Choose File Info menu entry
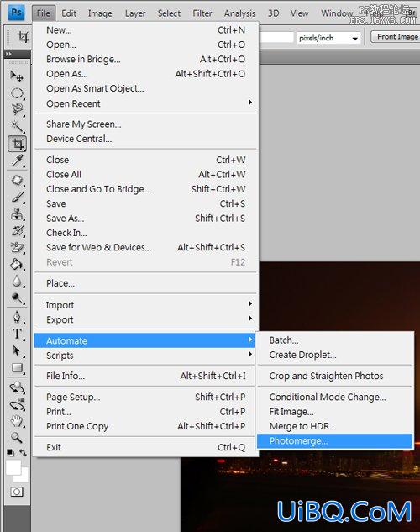This screenshot has height=532, width=420. tap(146, 376)
